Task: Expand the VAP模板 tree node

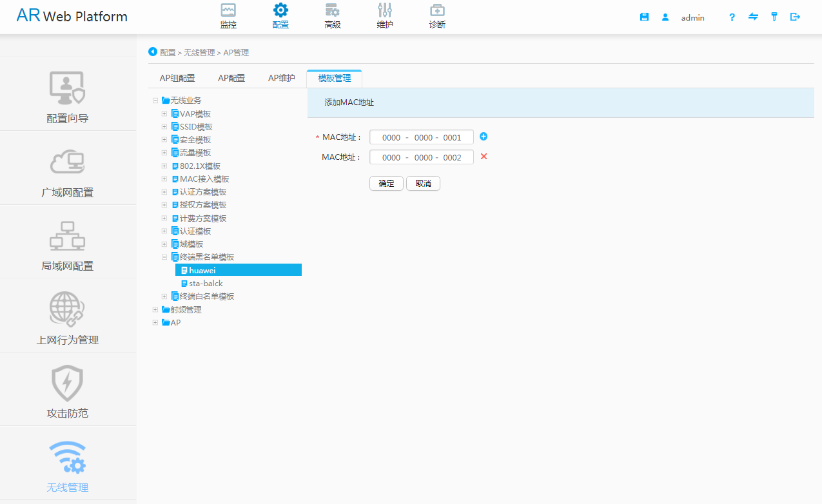Action: [164, 113]
